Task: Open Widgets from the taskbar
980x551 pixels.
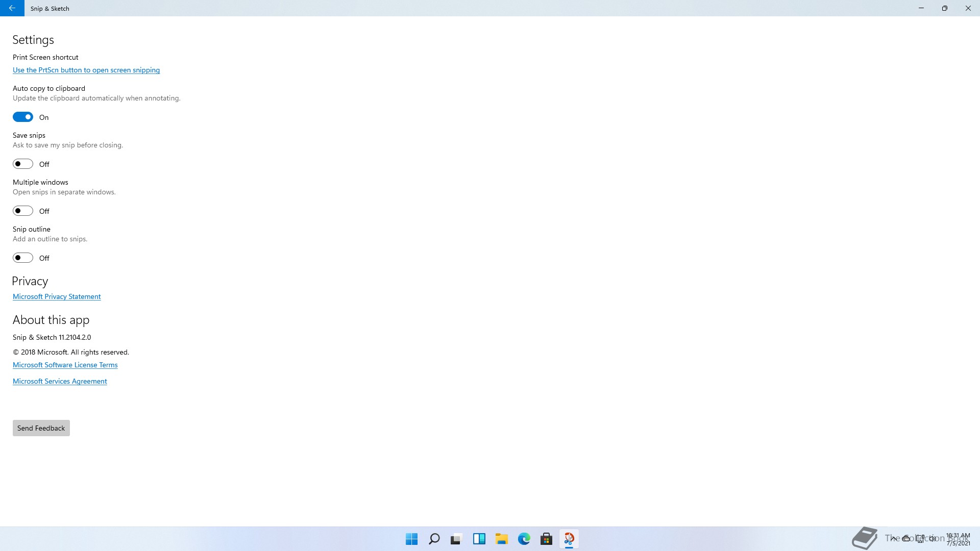Action: [479, 539]
